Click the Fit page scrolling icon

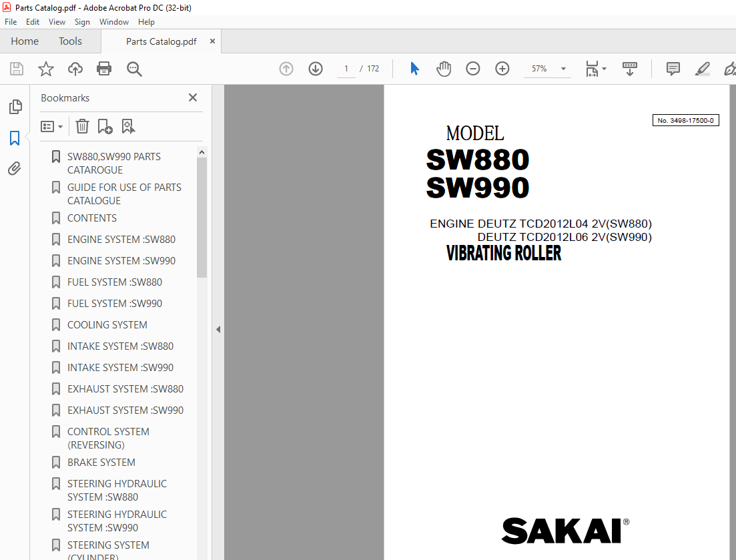pyautogui.click(x=592, y=69)
